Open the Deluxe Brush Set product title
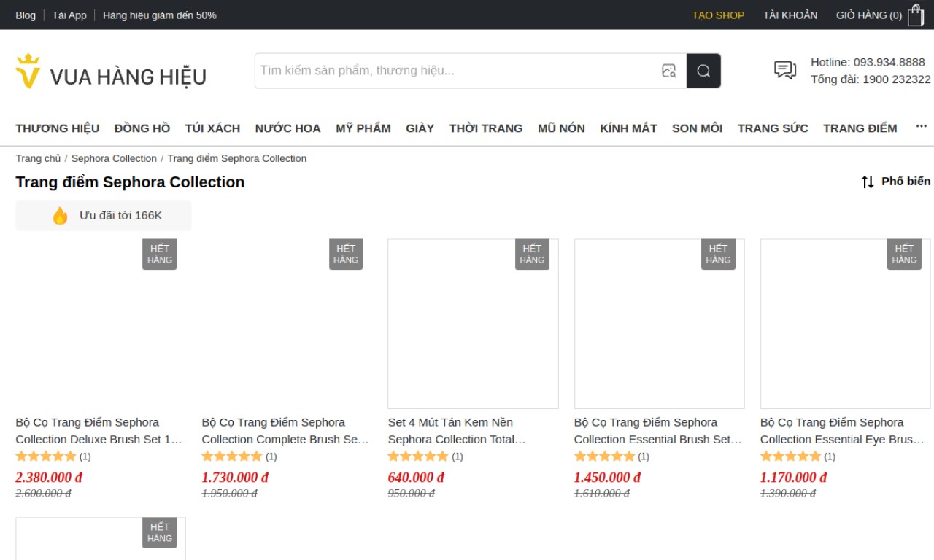Screen dimensions: 934x560 [x=99, y=431]
